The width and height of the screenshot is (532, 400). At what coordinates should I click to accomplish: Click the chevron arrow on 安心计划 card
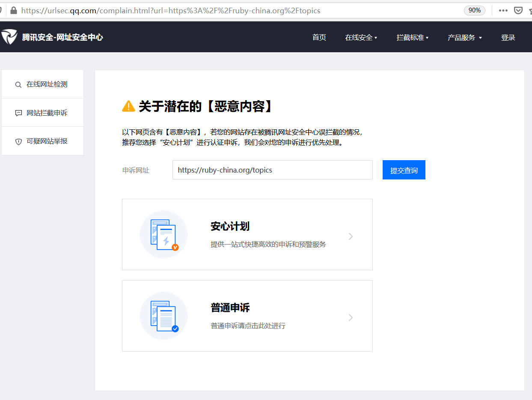click(351, 236)
